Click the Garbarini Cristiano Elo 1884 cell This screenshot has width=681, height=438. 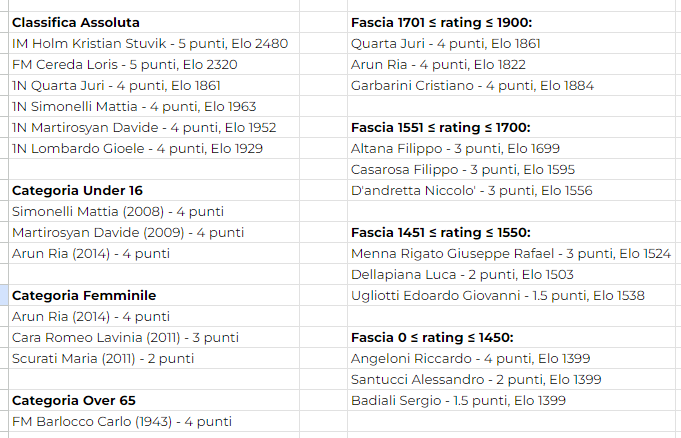(x=512, y=86)
